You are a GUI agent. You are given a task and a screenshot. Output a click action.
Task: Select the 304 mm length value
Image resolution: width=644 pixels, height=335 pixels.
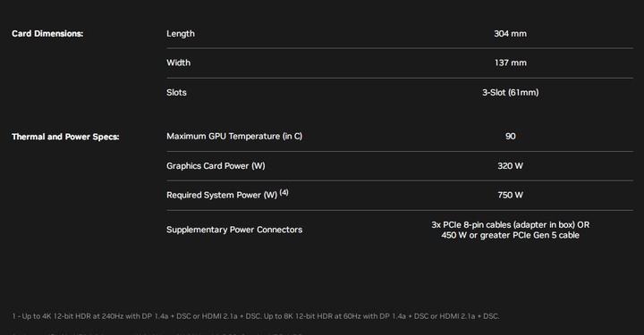tap(510, 34)
